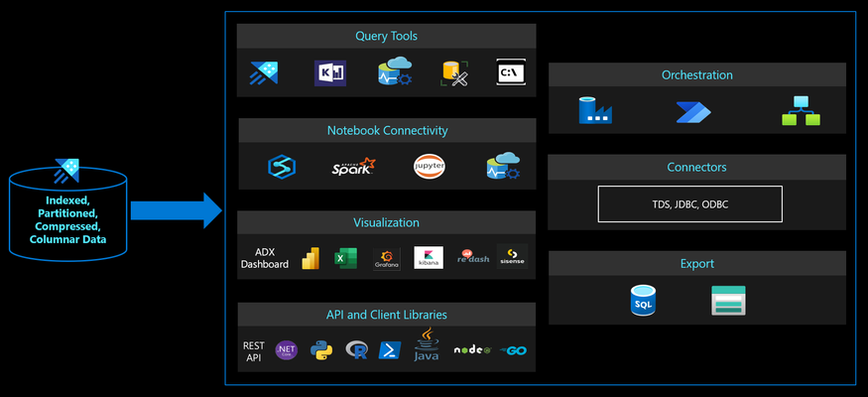Click the blue arrow from data cylinder
This screenshot has width=868, height=397.
(x=176, y=210)
